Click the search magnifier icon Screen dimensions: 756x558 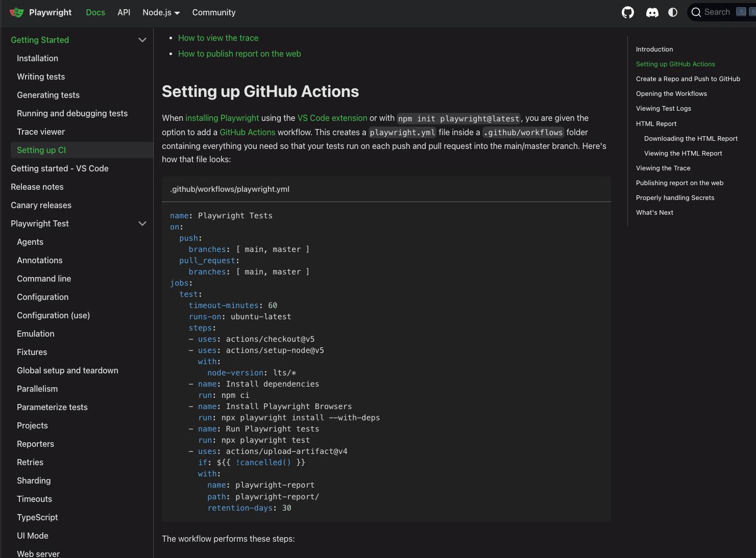(696, 12)
